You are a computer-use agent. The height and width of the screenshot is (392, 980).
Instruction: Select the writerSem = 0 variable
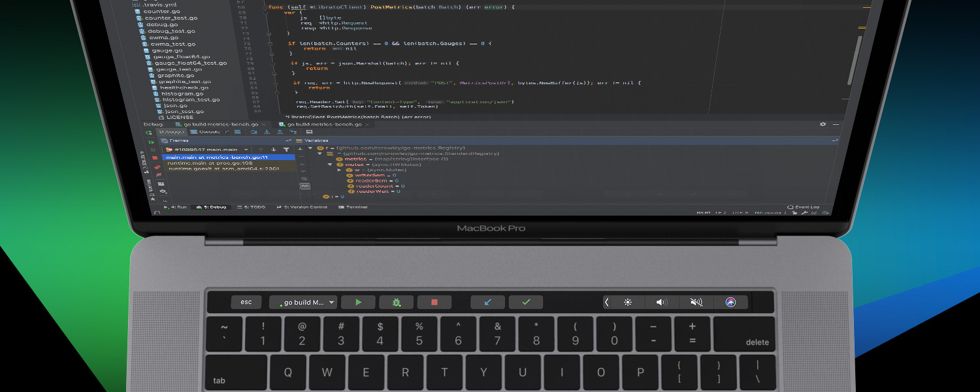372,175
